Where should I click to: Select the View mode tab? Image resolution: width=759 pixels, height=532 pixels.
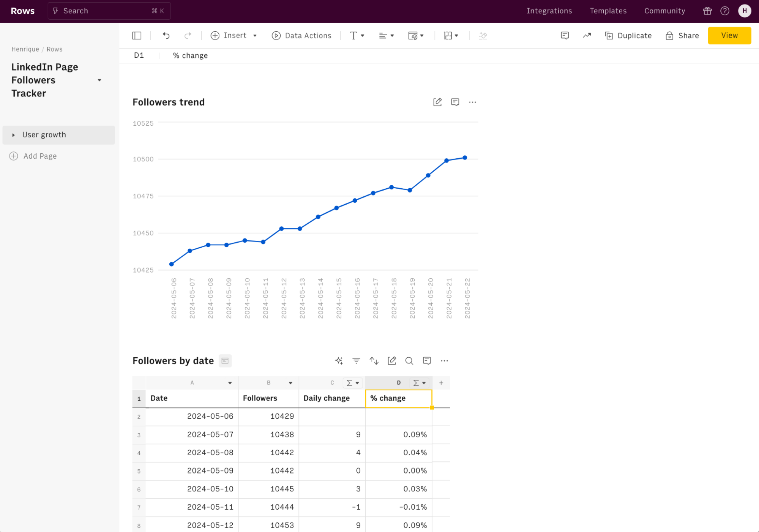[x=730, y=35]
